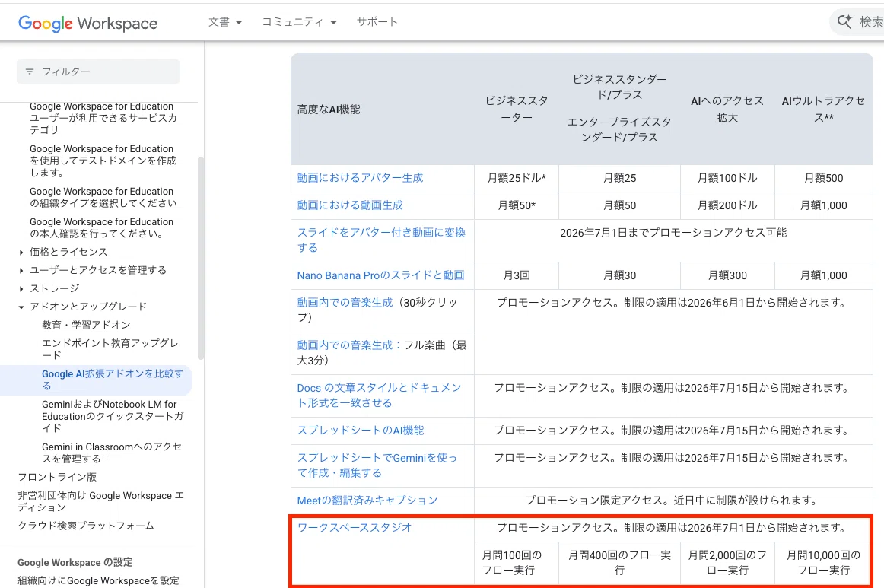
Task: Open フロントライン版 in the sidebar
Action: pyautogui.click(x=58, y=477)
